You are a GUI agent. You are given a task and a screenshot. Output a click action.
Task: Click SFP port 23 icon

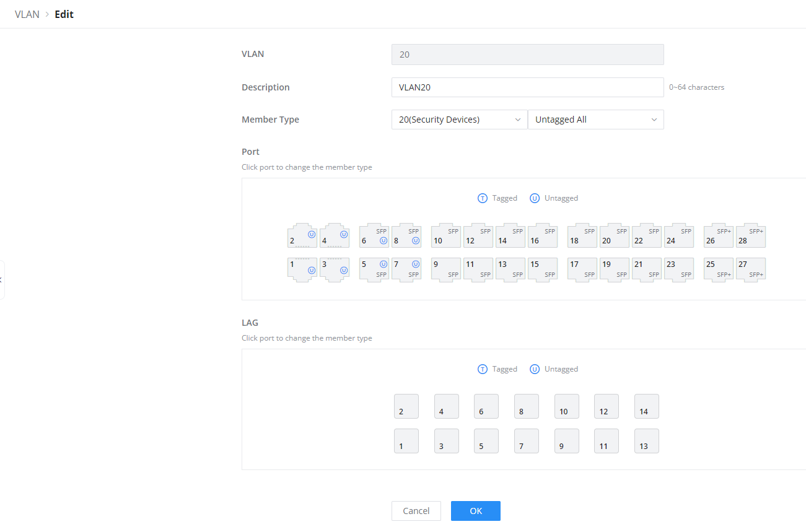tap(679, 270)
